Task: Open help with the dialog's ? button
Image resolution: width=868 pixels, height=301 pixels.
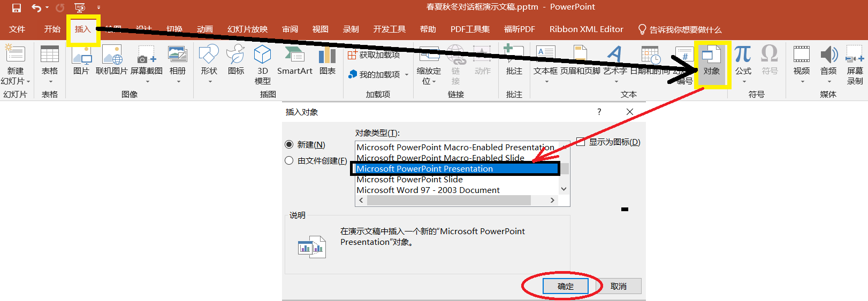Action: tap(599, 112)
